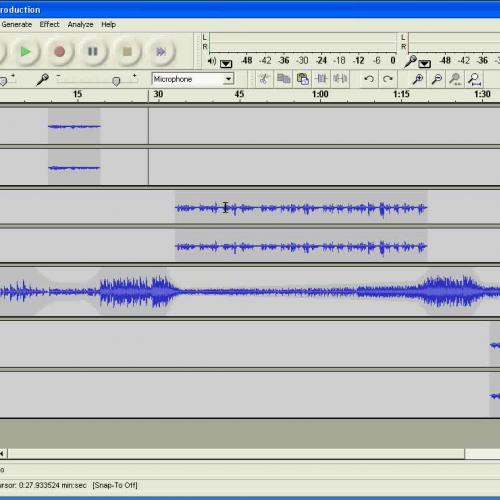Click the 30 mark on the timeline ruler
The image size is (500, 500).
coord(158,94)
